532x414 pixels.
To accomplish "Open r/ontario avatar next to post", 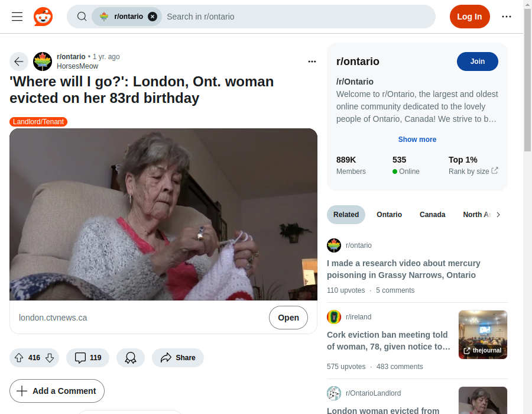I will 43,62.
